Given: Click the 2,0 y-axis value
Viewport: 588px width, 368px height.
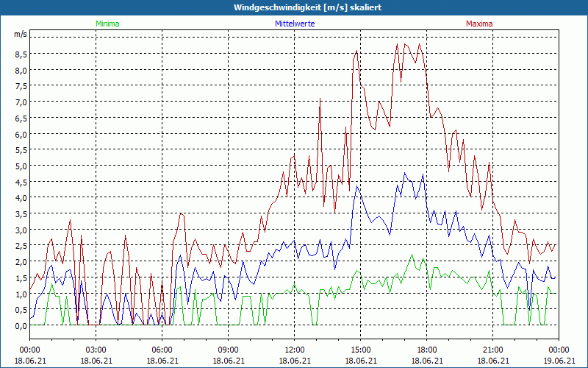Looking at the screenshot, I should [x=21, y=262].
